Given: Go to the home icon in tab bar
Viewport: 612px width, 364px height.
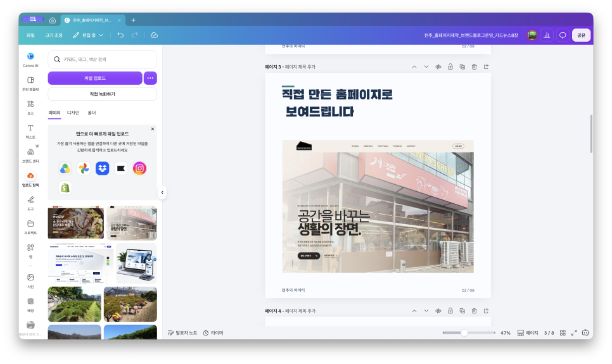Looking at the screenshot, I should tap(53, 20).
